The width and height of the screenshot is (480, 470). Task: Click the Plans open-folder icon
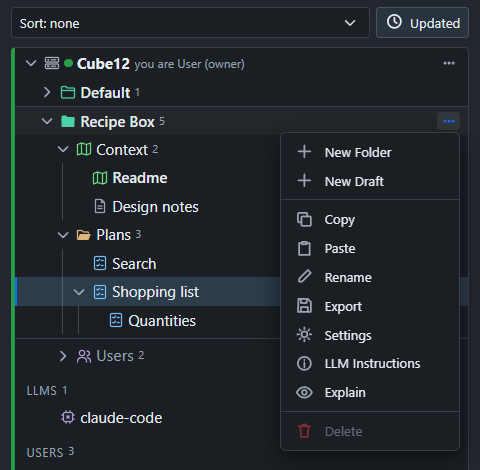click(84, 235)
